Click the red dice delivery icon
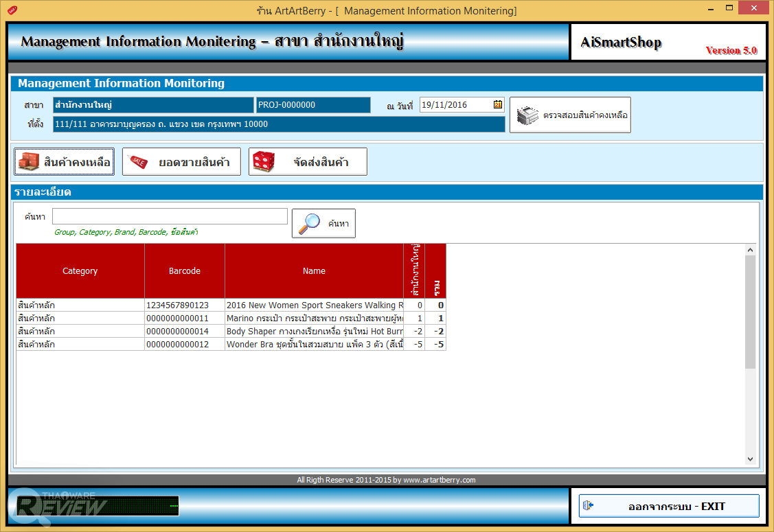 pyautogui.click(x=264, y=161)
